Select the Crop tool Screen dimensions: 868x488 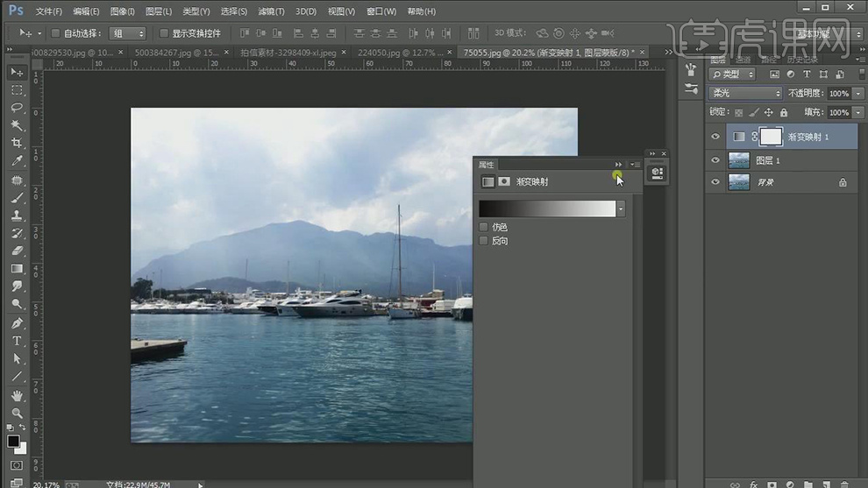[17, 144]
